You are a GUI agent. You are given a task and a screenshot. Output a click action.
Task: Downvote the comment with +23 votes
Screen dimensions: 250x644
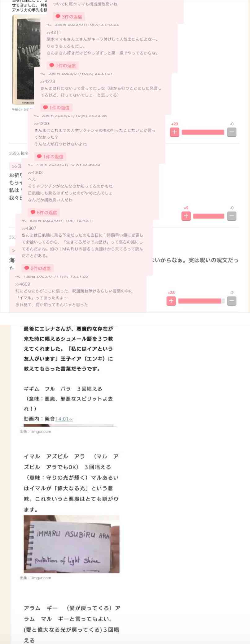pyautogui.click(x=231, y=132)
